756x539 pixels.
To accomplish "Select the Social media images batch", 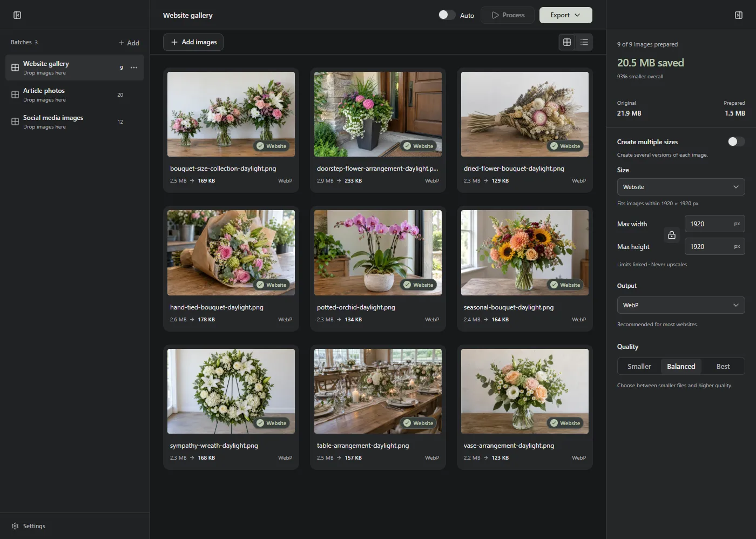I will 75,122.
